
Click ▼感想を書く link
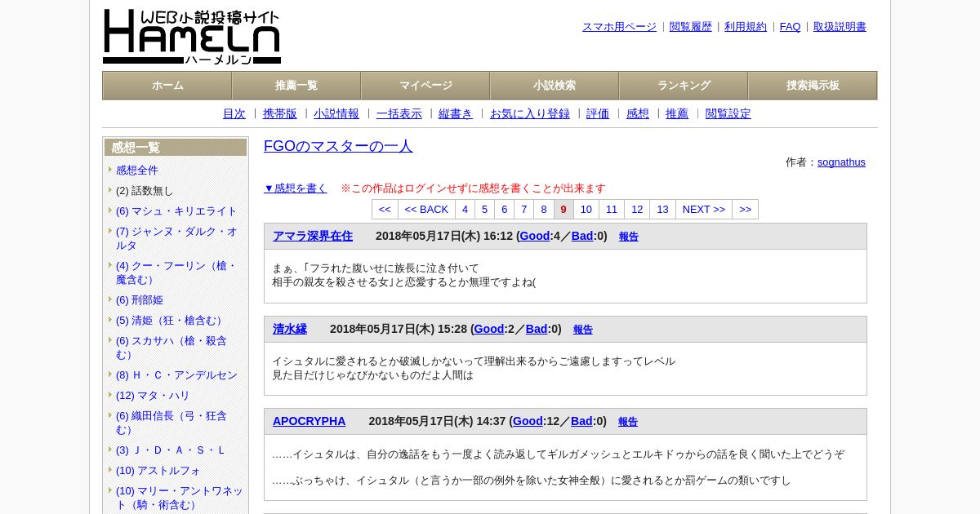point(296,188)
